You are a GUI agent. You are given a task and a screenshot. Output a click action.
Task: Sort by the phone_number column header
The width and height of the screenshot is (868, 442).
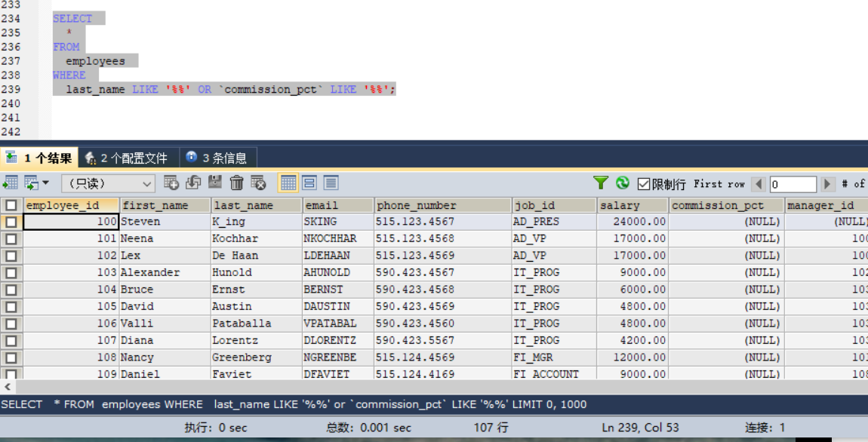click(x=442, y=205)
